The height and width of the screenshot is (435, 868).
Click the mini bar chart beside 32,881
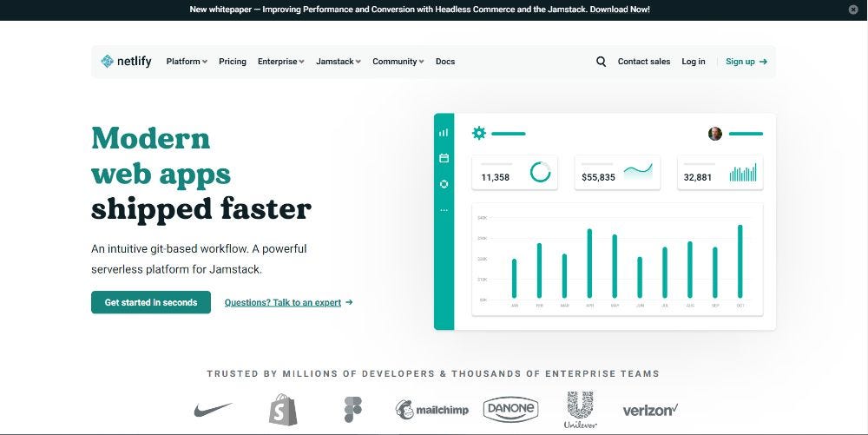tap(743, 173)
